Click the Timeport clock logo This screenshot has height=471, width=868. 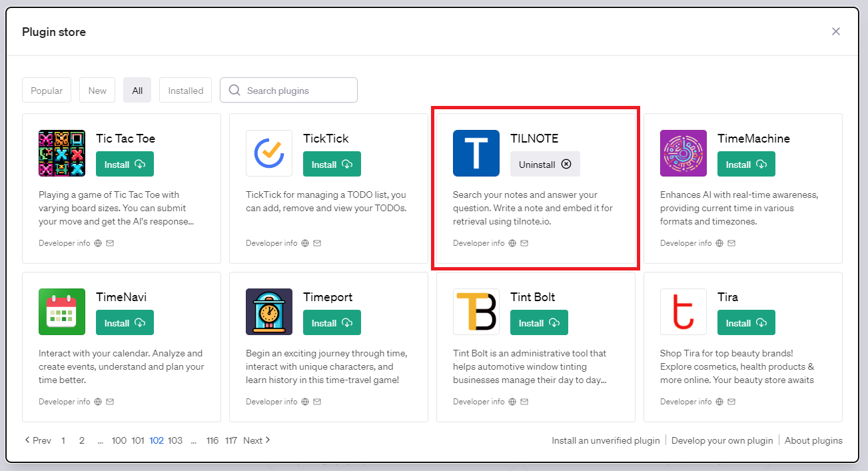click(269, 312)
